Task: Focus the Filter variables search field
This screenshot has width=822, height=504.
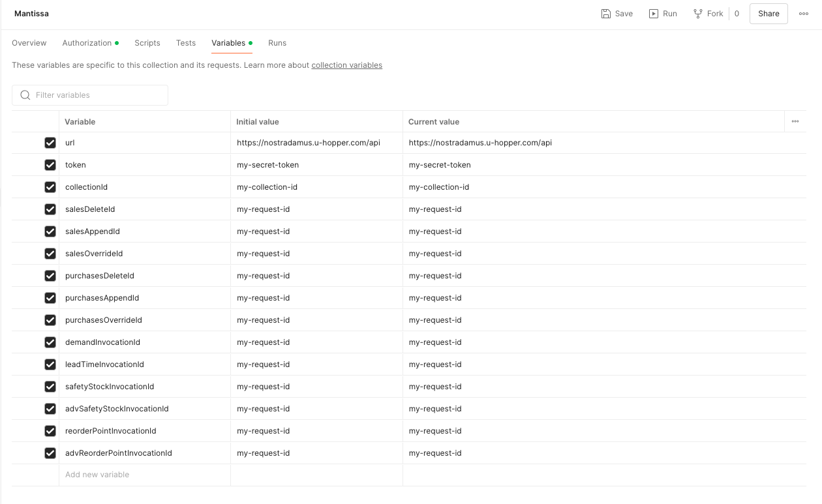Action: tap(98, 95)
